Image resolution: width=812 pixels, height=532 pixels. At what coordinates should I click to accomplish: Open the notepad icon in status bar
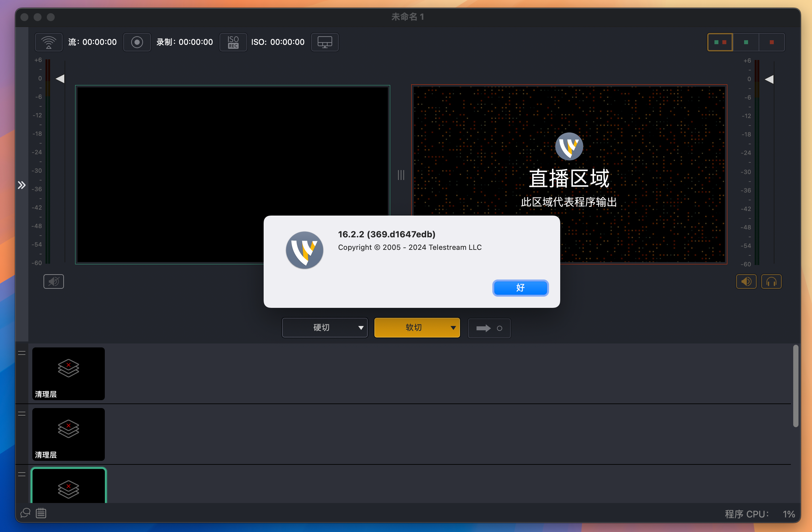tap(41, 513)
